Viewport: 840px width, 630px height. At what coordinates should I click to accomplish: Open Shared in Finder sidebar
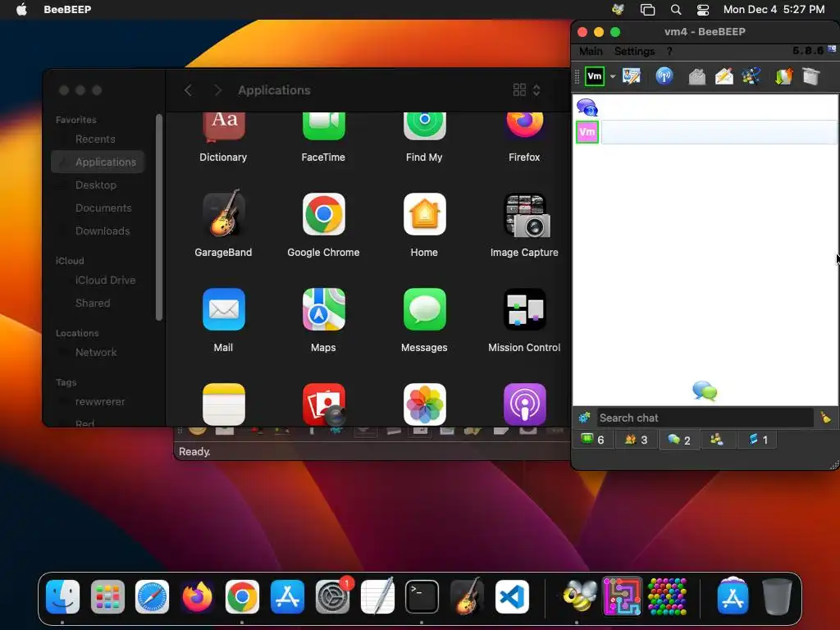(x=93, y=304)
